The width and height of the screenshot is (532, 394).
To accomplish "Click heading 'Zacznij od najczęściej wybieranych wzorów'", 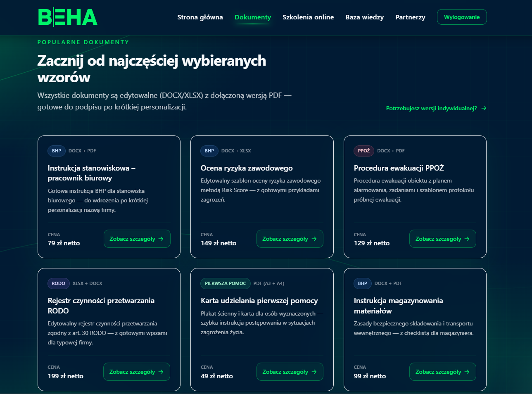I will [x=152, y=69].
